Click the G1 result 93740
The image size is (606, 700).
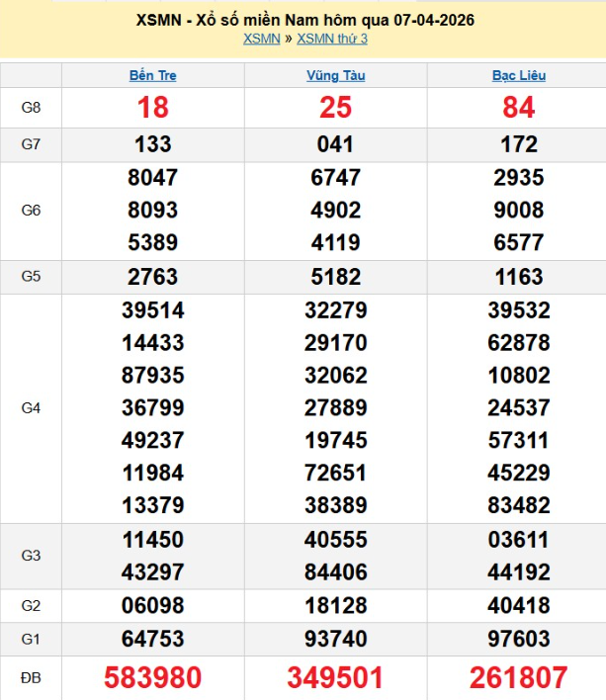click(335, 638)
